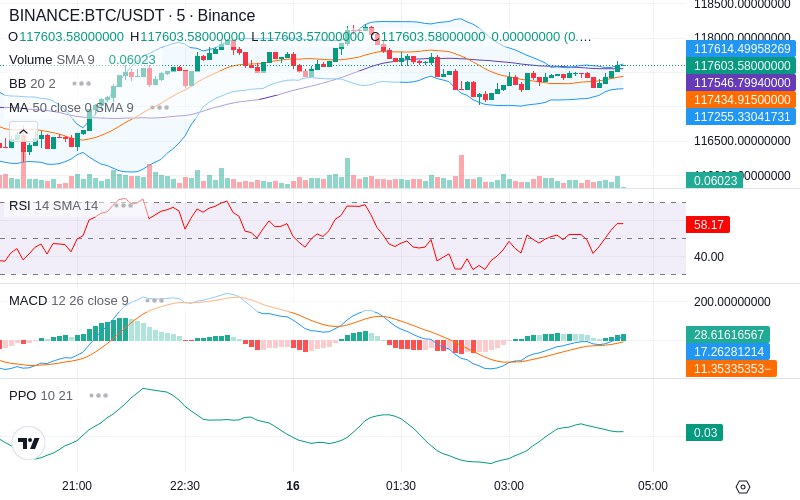The width and height of the screenshot is (800, 500).
Task: Click the red RSI value label 58.17
Action: point(708,224)
